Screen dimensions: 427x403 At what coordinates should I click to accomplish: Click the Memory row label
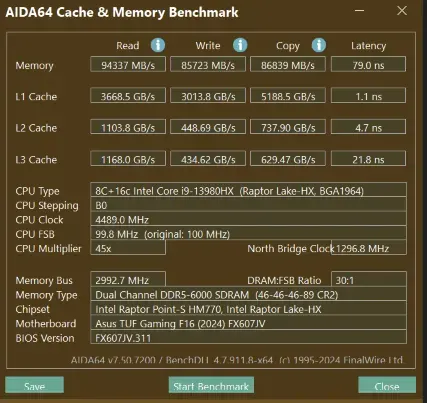(34, 66)
